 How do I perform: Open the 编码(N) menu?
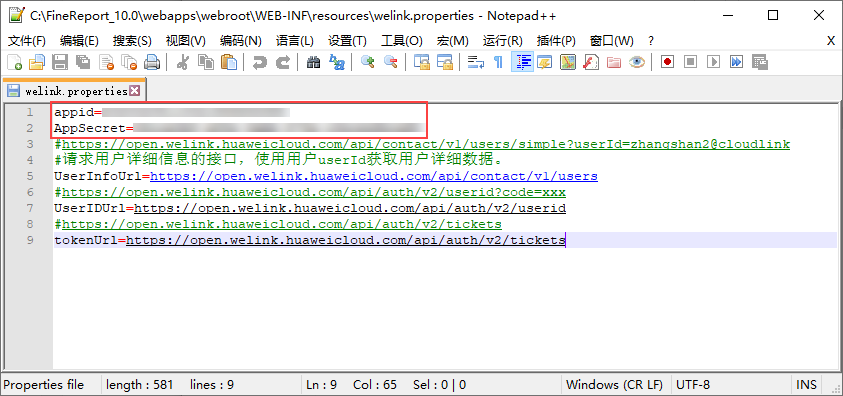tap(240, 41)
